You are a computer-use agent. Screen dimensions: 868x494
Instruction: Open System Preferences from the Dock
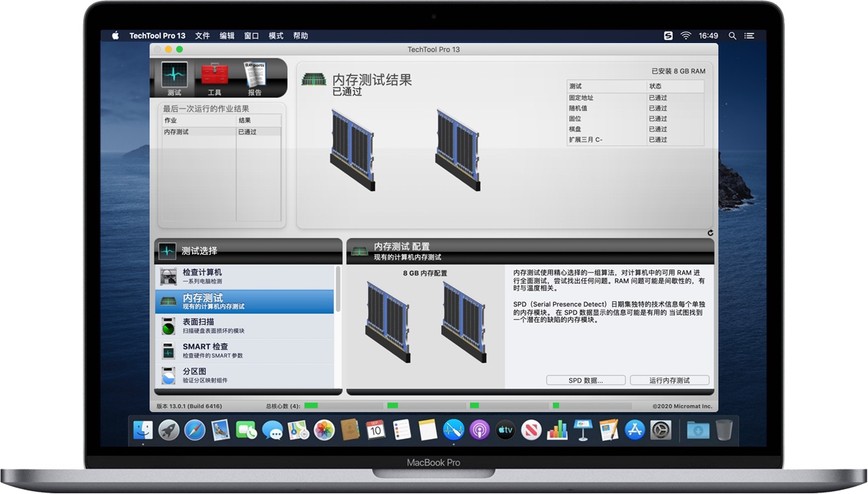(x=661, y=429)
